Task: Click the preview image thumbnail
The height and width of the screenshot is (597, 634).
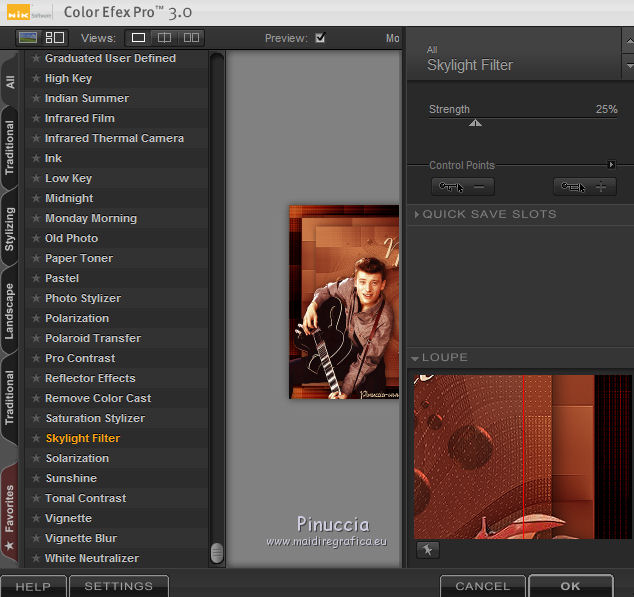Action: (x=344, y=302)
